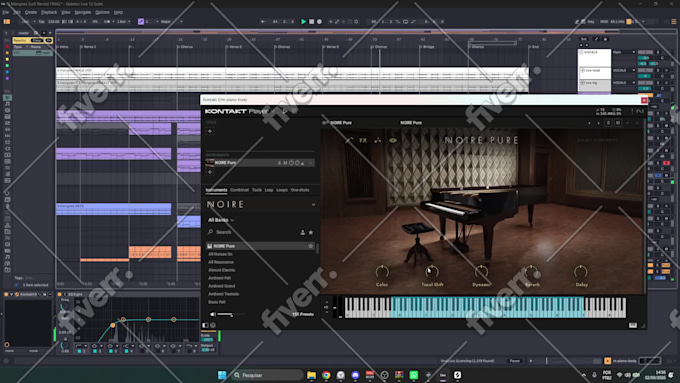This screenshot has width=680, height=383.
Task: Arm the Arrangement Record button
Action: (x=320, y=21)
